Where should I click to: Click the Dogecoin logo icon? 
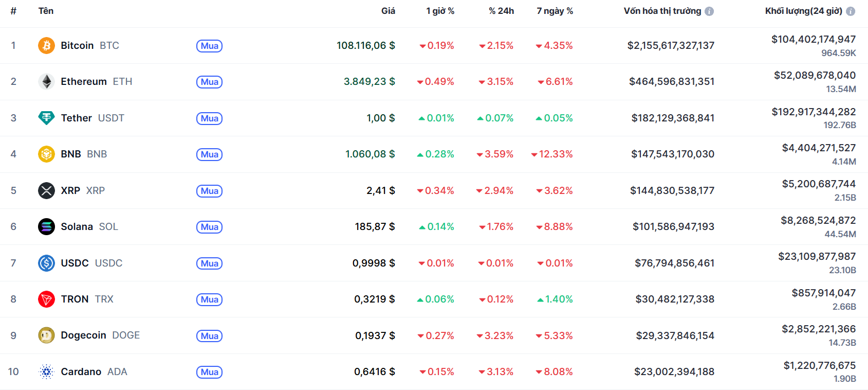point(46,335)
